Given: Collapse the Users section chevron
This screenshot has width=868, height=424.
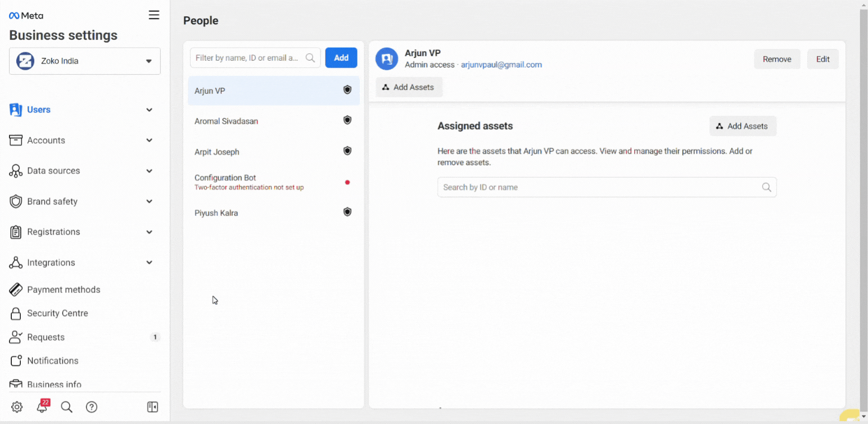Looking at the screenshot, I should tap(149, 110).
